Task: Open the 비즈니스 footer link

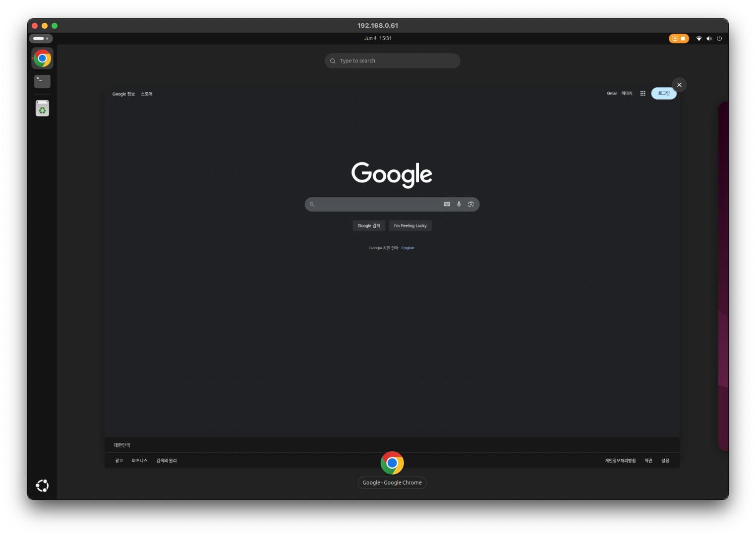Action: pyautogui.click(x=139, y=461)
